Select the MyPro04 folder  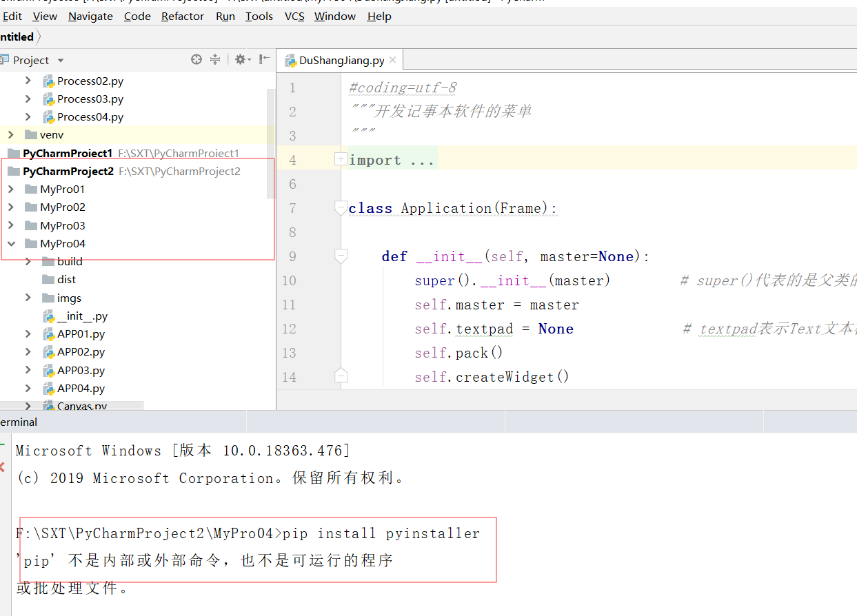click(63, 243)
